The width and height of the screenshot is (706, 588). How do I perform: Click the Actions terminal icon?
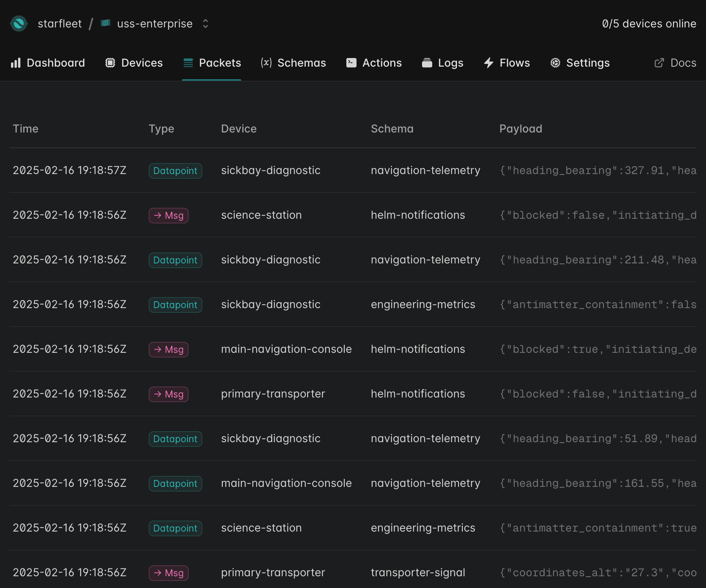(351, 63)
